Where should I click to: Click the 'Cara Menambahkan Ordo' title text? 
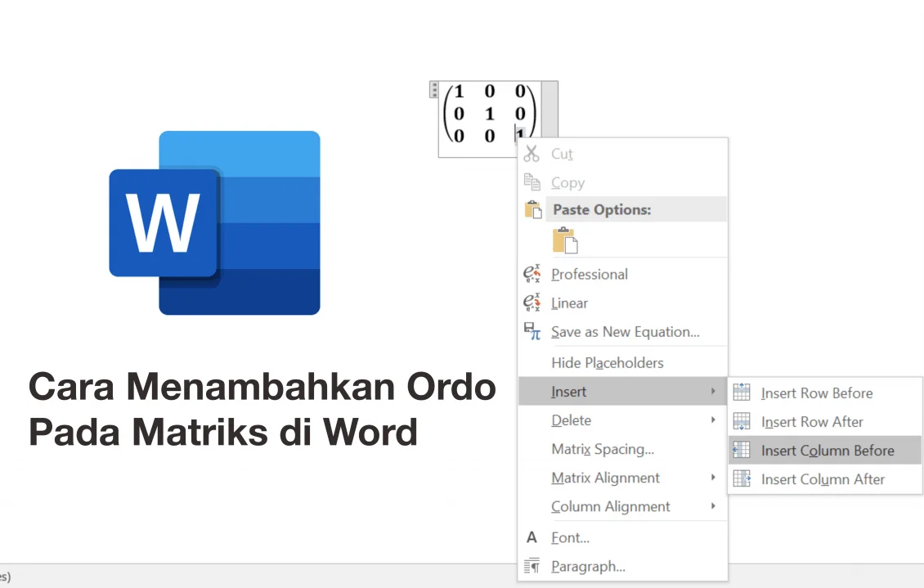[x=262, y=387]
